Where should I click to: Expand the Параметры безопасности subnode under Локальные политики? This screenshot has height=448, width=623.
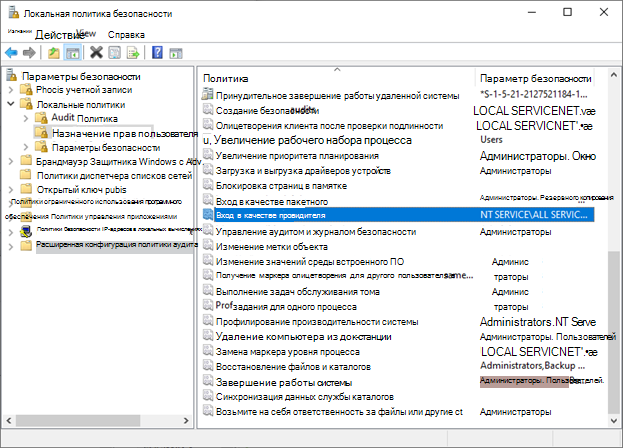[x=26, y=147]
